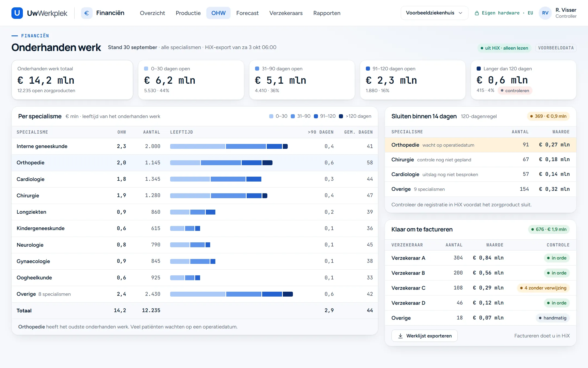This screenshot has height=368, width=588.
Task: Click the 4 zonder verwijzing status badge
Action: click(x=543, y=288)
